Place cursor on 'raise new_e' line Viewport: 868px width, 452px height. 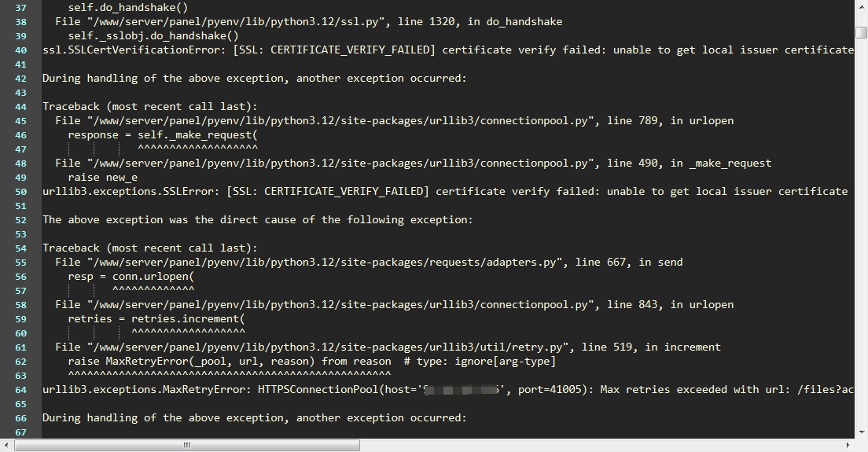pos(102,178)
